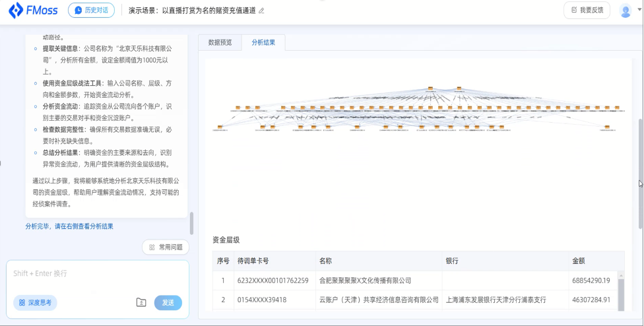Click the table scrollbar up arrow
Viewport: 644px width, 326px height.
coord(621,275)
